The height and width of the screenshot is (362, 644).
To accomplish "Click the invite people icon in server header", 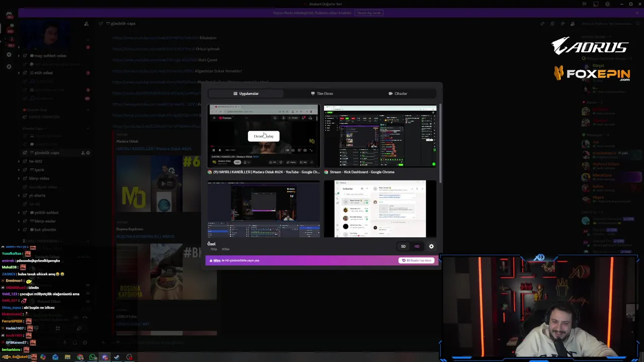I will pyautogui.click(x=86, y=24).
